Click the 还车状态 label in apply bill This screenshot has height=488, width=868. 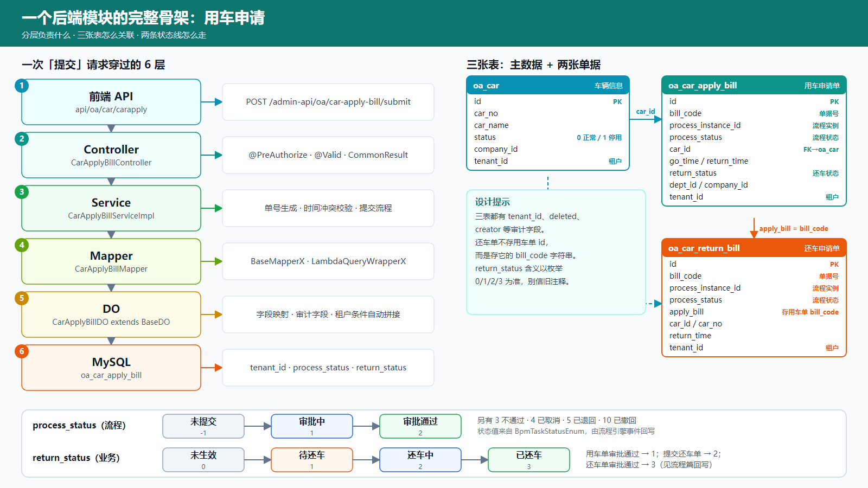click(x=825, y=174)
